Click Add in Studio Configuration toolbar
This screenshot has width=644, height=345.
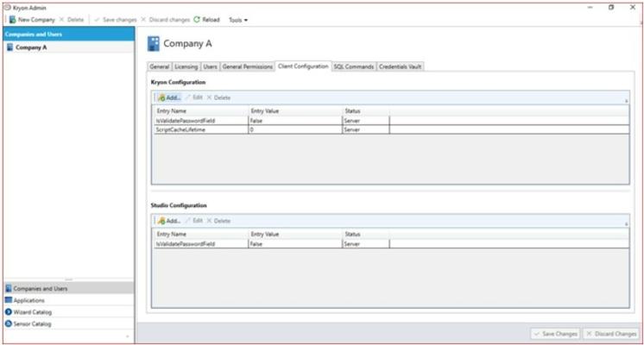pos(168,221)
